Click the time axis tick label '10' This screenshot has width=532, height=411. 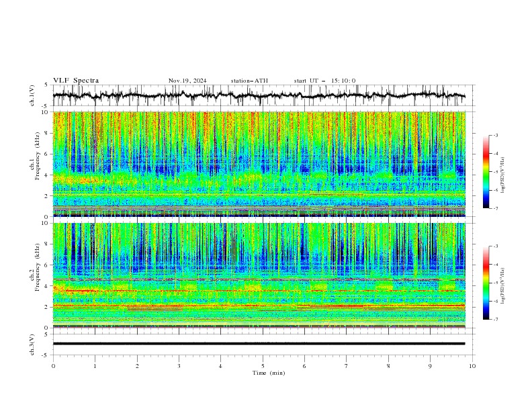[472, 366]
